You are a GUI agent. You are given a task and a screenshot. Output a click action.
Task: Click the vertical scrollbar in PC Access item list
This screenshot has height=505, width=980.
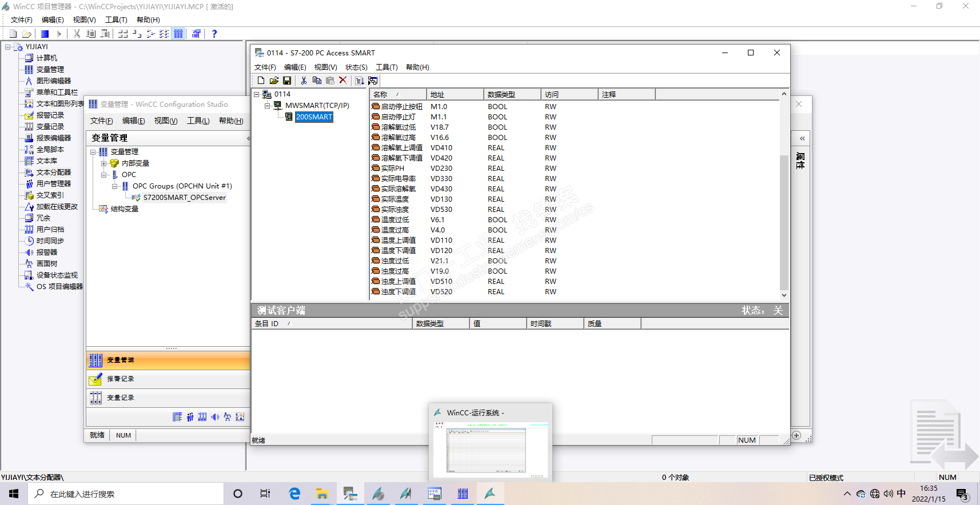[784, 223]
